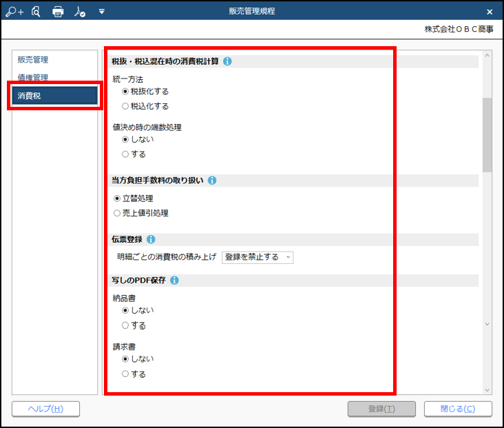Select the 立替処理 option
Screen dimensions: 504x428
point(117,198)
